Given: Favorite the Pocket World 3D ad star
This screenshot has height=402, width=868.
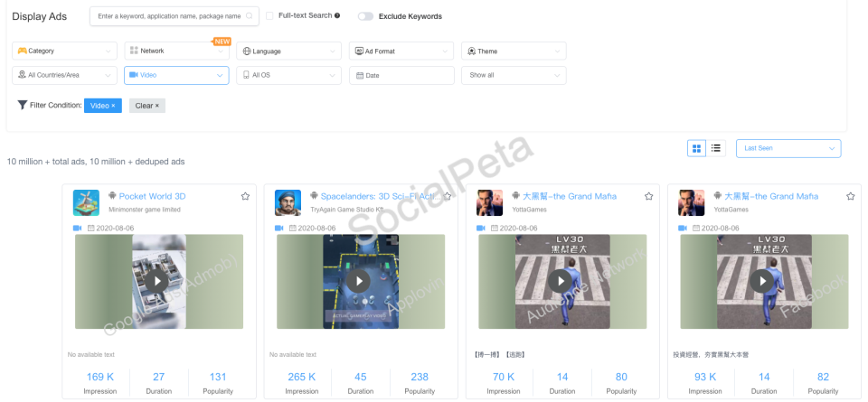Looking at the screenshot, I should coord(245,196).
